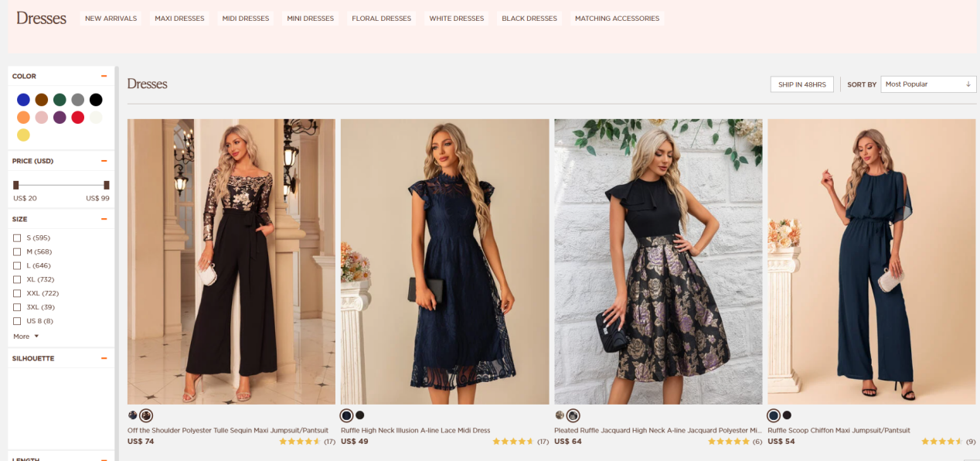Viewport: 980px width, 461px height.
Task: Choose the navy variant swatch under Lace Midi Dress
Action: click(347, 415)
